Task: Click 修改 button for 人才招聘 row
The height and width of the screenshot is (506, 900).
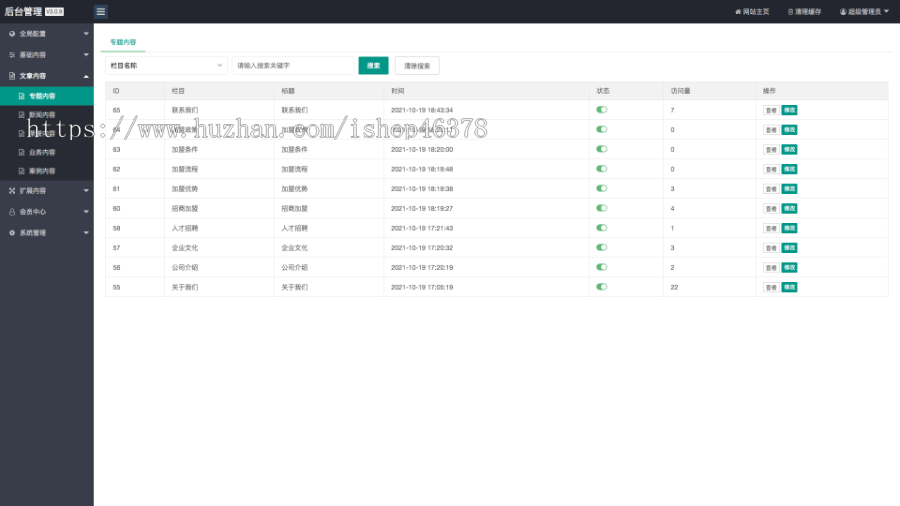Action: tap(790, 228)
